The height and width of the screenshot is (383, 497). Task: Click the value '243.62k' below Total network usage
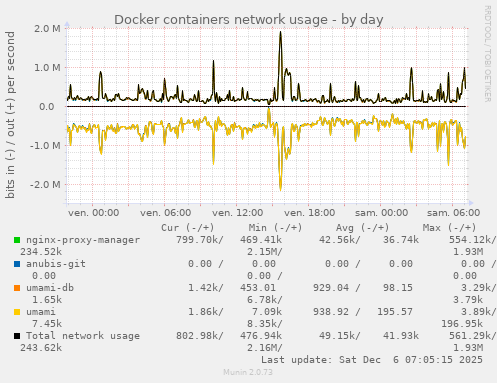pyautogui.click(x=41, y=348)
